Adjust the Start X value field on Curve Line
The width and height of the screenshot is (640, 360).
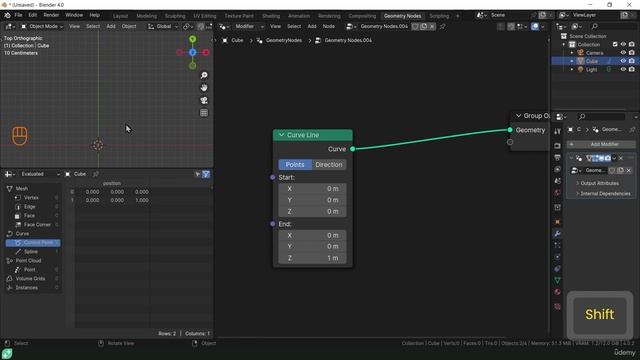coord(313,189)
